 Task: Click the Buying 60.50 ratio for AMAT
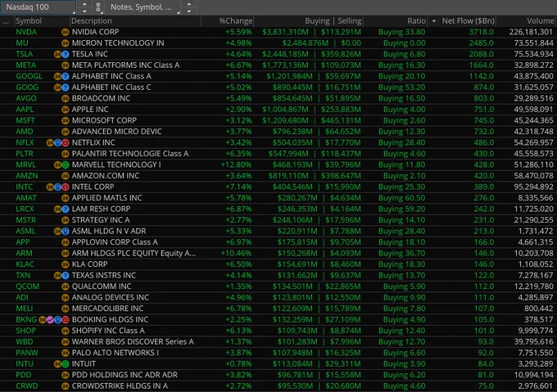coord(401,197)
